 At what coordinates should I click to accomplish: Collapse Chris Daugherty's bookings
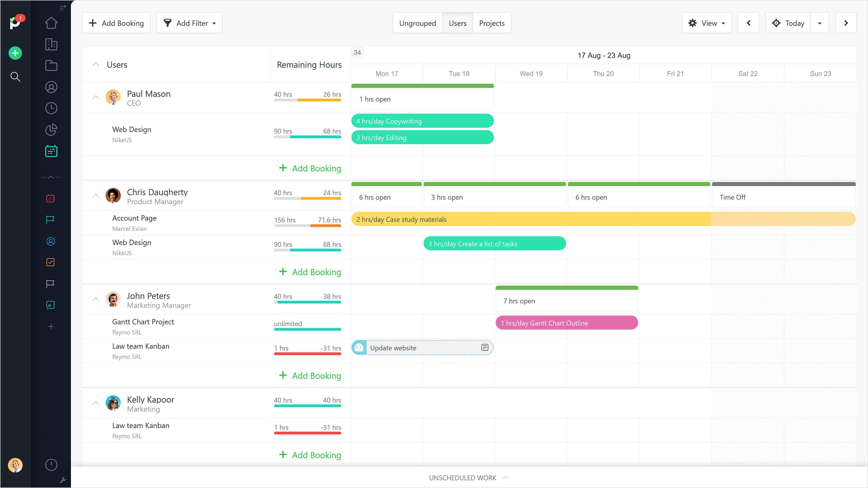(x=95, y=195)
